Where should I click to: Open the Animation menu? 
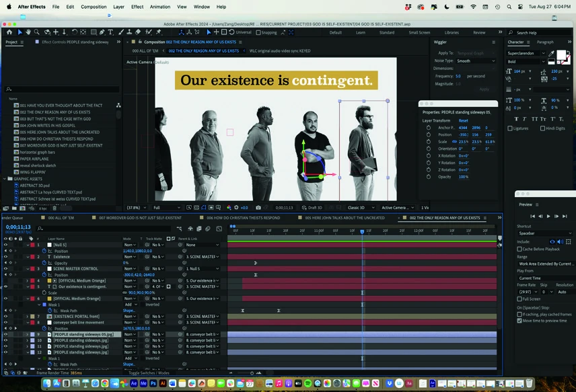(x=159, y=7)
